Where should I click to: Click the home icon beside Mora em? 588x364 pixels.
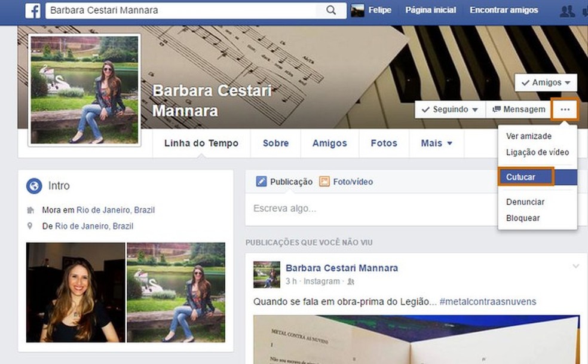[x=30, y=210]
